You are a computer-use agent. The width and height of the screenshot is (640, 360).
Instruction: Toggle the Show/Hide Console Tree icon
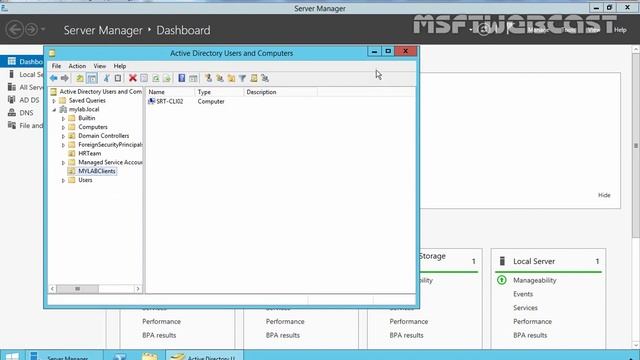coord(92,78)
